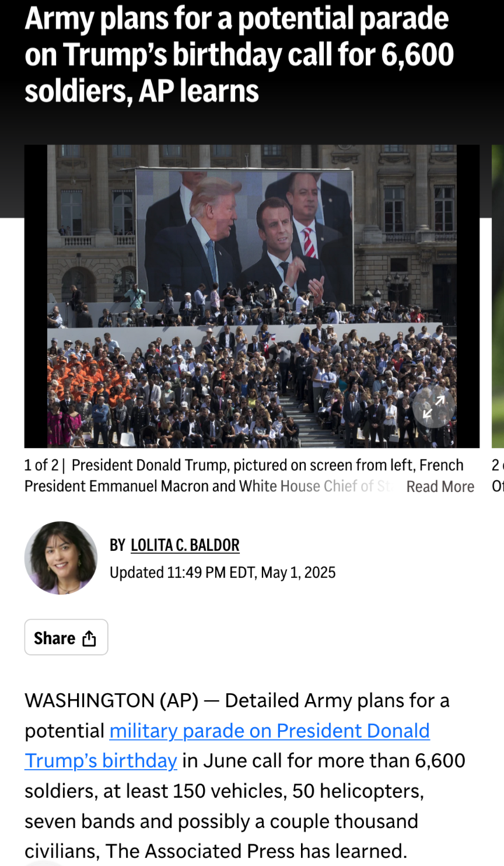Click the 'BY' label before author name
The width and height of the screenshot is (504, 866).
pyautogui.click(x=117, y=545)
